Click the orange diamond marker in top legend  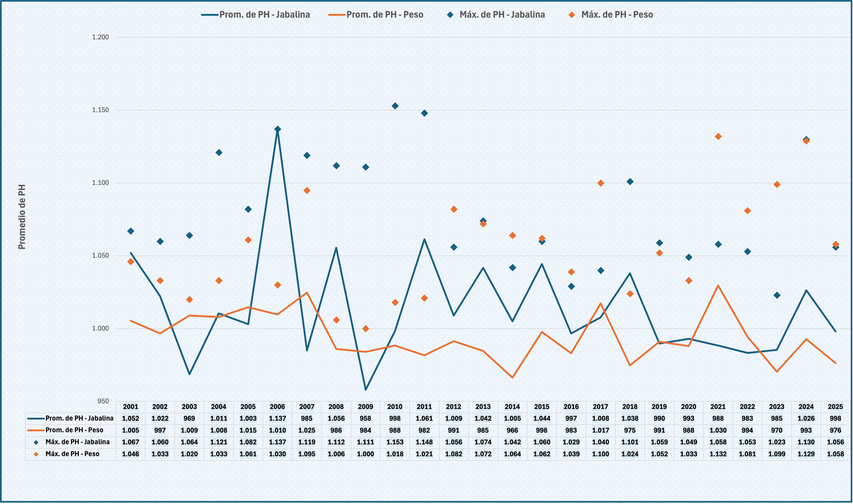tap(572, 15)
